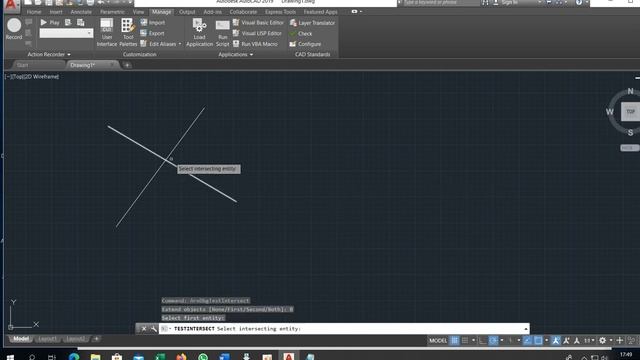Viewport: 640px width, 360px height.
Task: Click Export customizations
Action: pos(152,33)
